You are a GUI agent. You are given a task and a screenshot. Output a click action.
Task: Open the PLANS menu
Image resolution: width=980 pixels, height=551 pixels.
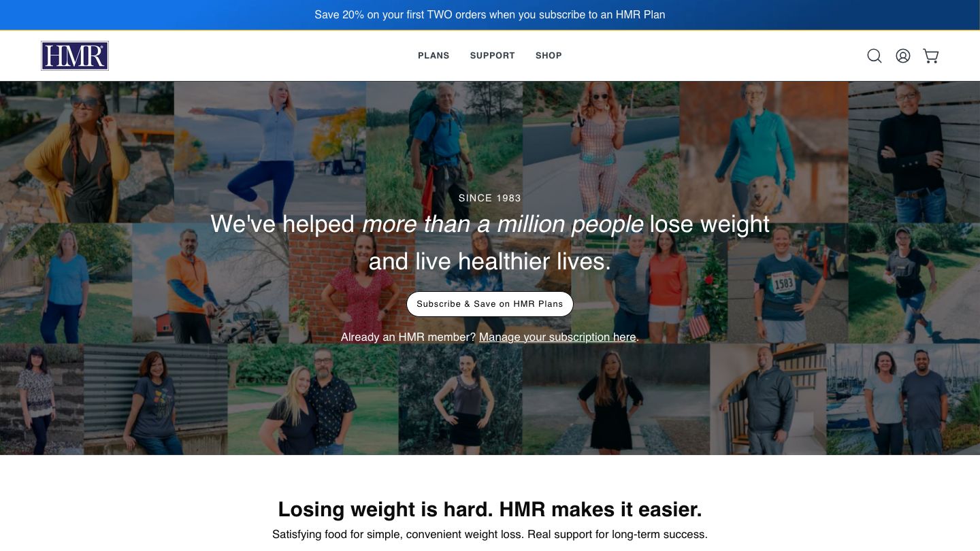pyautogui.click(x=434, y=56)
